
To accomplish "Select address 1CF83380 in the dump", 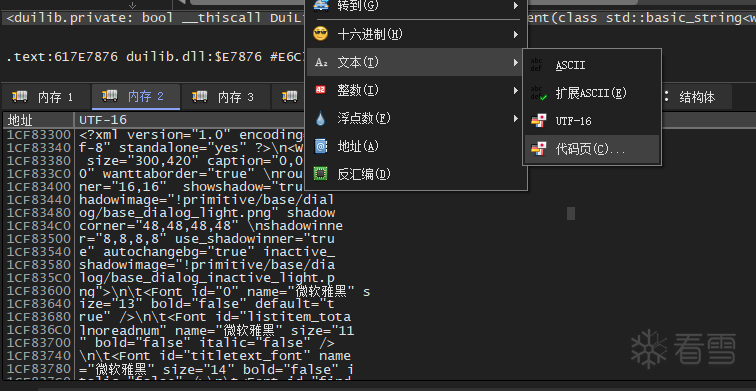I will coord(39,161).
